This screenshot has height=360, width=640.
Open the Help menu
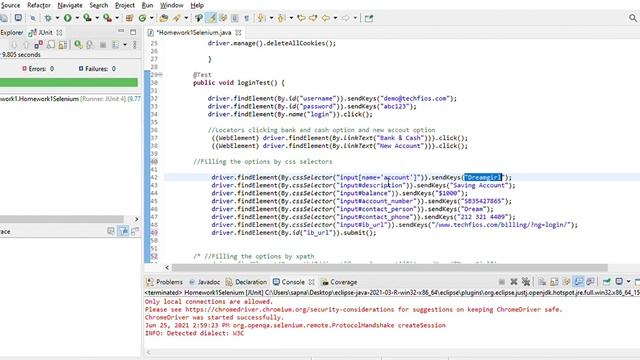tap(197, 5)
